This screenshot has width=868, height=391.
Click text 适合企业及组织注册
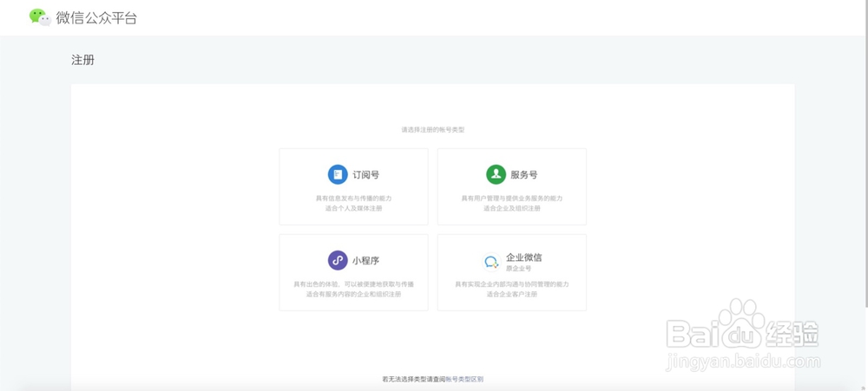click(x=512, y=208)
